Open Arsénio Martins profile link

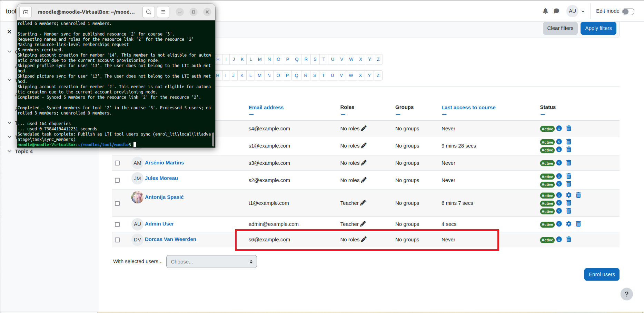coord(164,163)
